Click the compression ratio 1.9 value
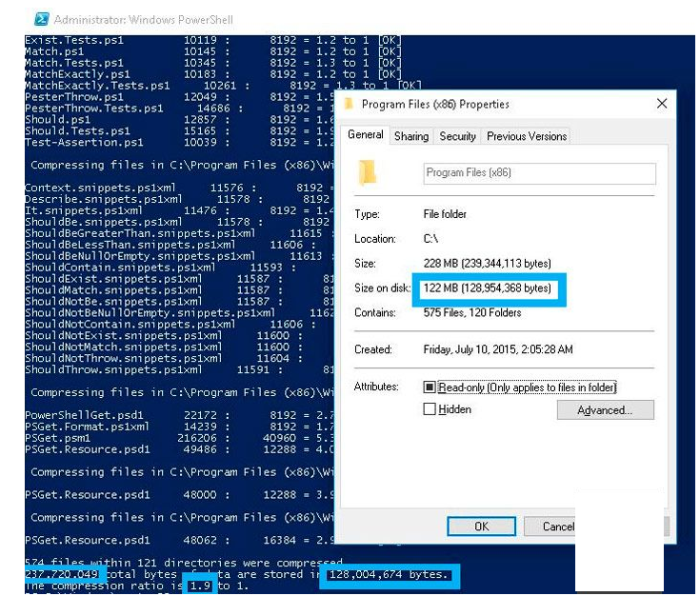This screenshot has height=596, width=700. 200,586
